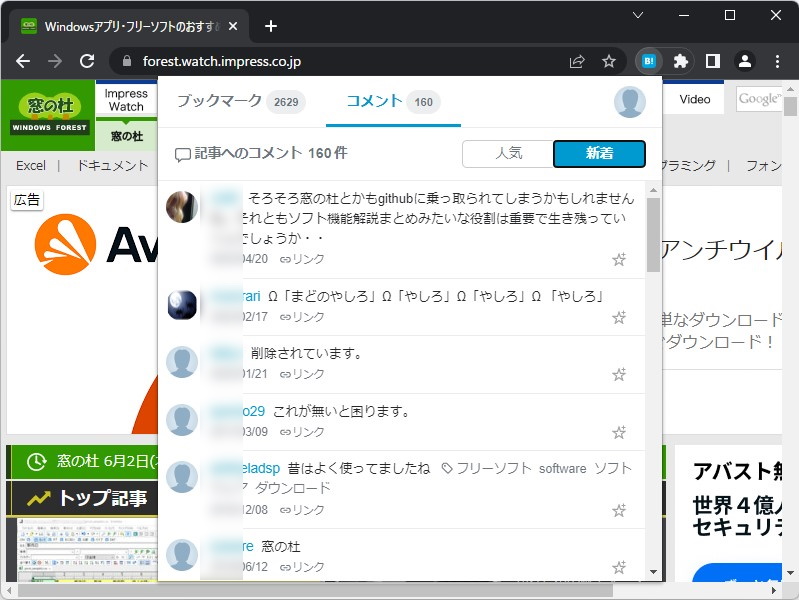Click the comment list scrollbar down arrow

(653, 572)
